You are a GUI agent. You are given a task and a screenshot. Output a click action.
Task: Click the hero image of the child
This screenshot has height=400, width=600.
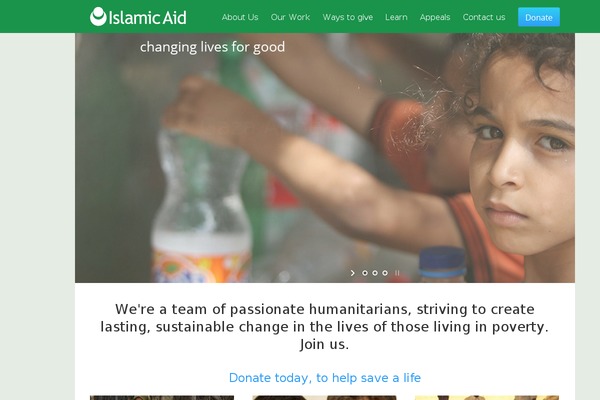click(x=325, y=158)
